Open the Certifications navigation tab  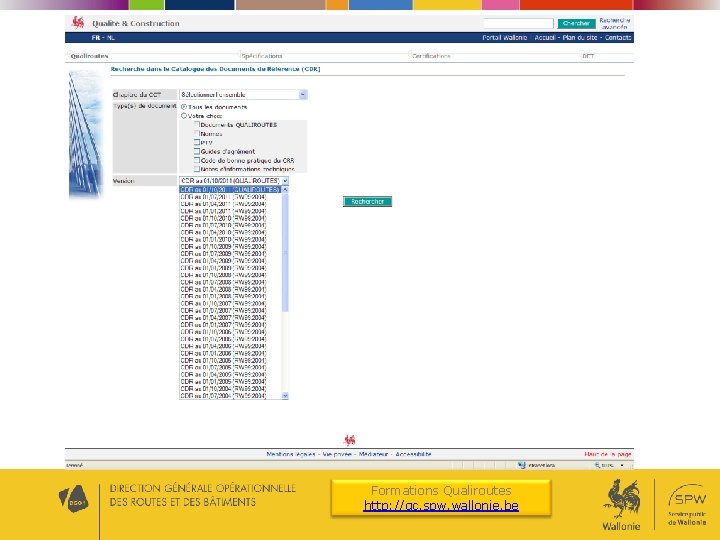pos(431,56)
